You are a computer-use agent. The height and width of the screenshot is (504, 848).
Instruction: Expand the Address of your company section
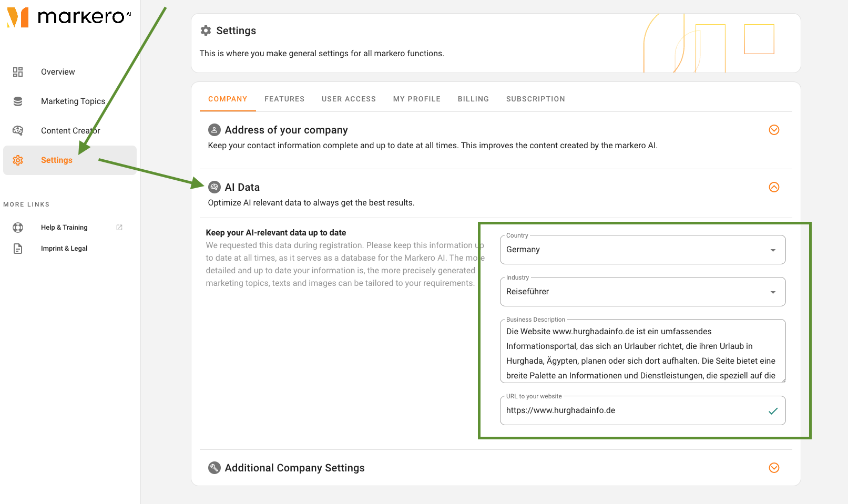774,130
